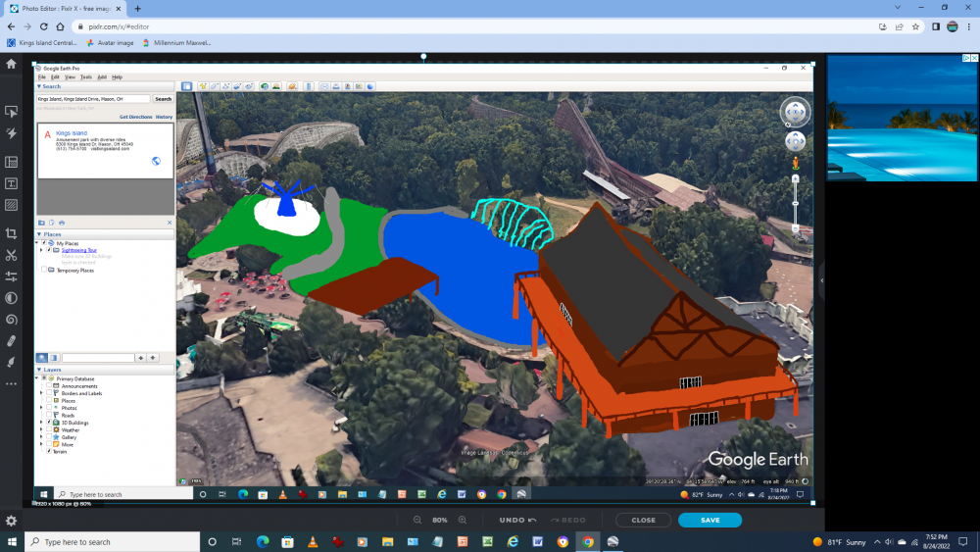Viewport: 980px width, 552px height.
Task: Choose the Crop tool
Action: click(11, 233)
